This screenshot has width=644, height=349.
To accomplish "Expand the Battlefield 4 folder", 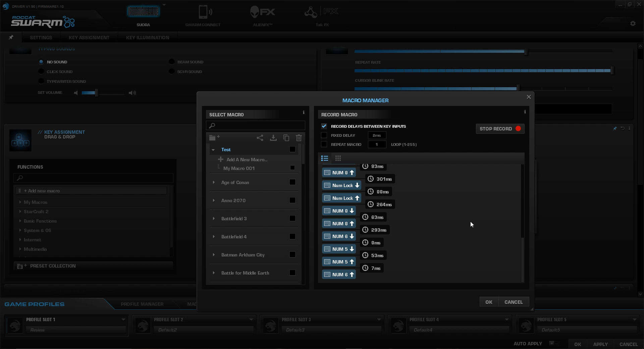I will click(214, 237).
